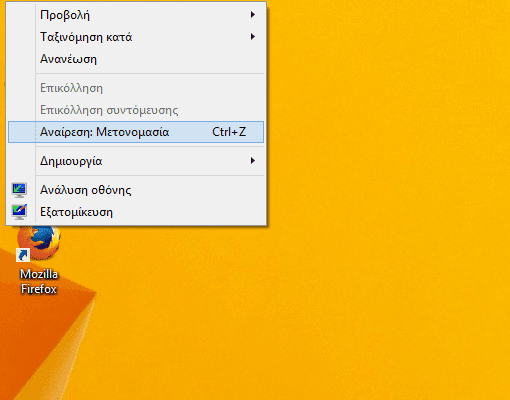
Task: Expand the Δημιουργία submenu arrow
Action: [x=253, y=161]
